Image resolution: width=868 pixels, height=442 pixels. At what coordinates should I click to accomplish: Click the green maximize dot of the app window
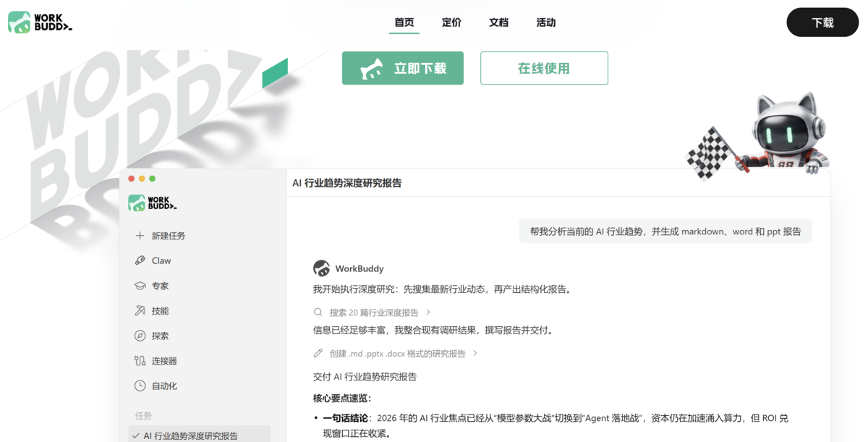click(x=152, y=179)
